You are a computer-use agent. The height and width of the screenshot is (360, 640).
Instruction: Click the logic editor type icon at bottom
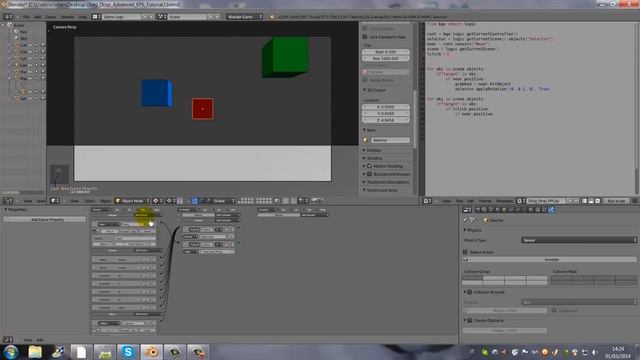click(7, 340)
